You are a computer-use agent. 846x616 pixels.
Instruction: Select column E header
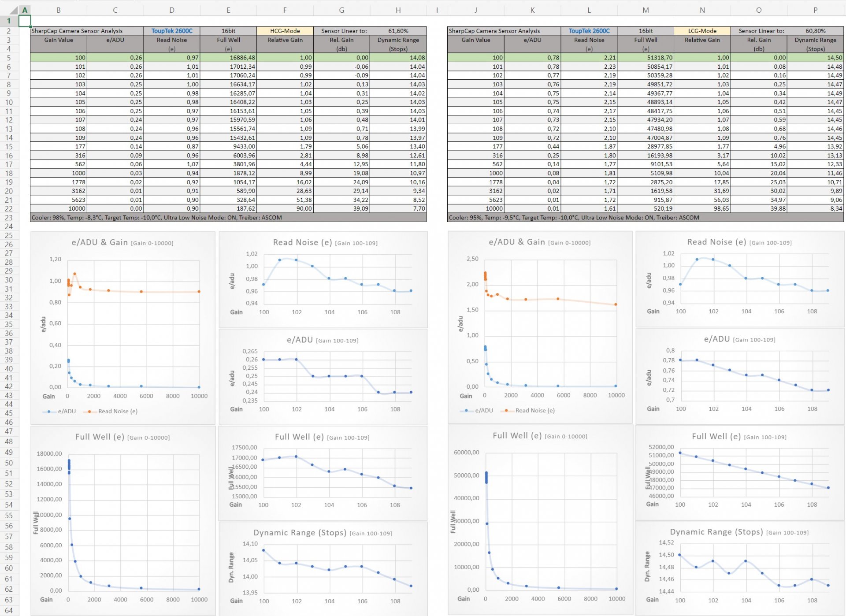pyautogui.click(x=228, y=10)
